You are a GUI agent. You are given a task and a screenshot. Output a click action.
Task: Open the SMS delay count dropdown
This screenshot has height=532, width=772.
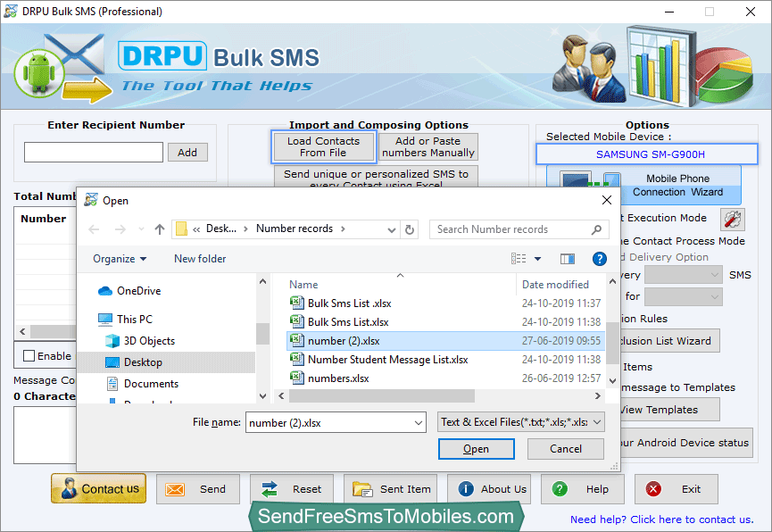684,275
